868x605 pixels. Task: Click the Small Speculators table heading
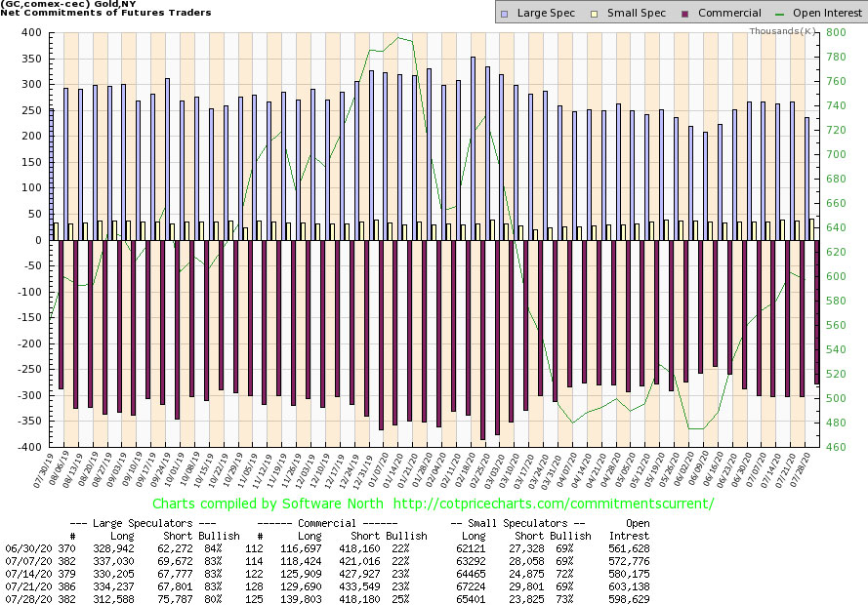click(517, 523)
